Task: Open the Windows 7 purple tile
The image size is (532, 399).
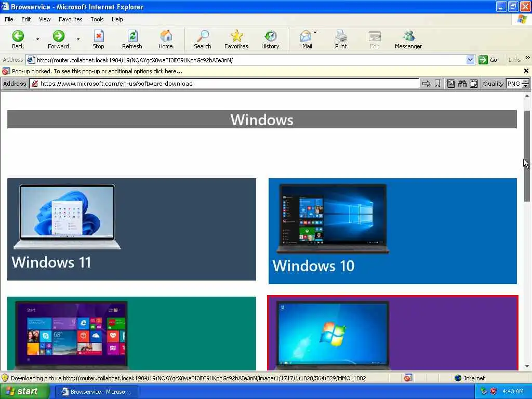Action: tap(393, 333)
